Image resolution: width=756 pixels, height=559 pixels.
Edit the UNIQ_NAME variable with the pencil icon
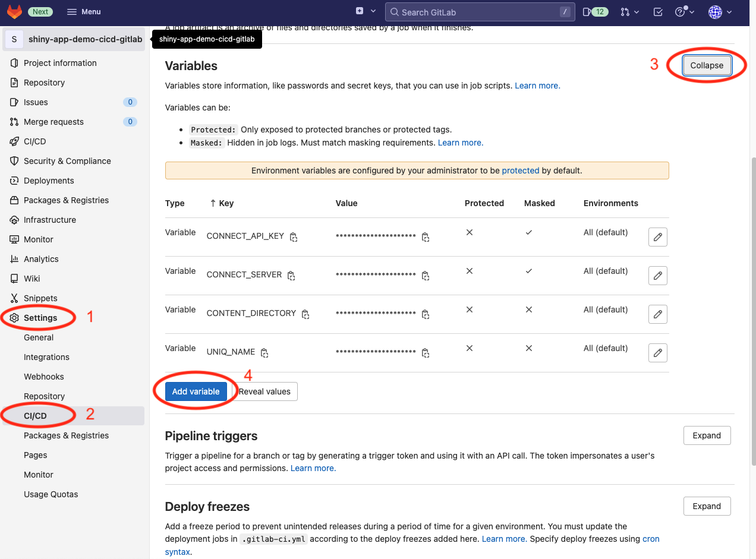657,352
